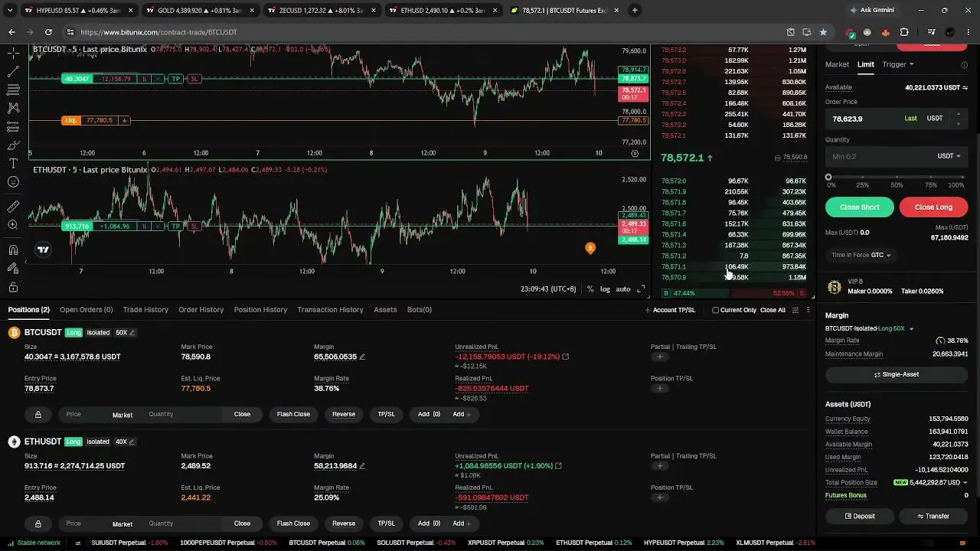Edit BTCUSDT margin 65,506.0535 pencil icon
980x551 pixels.
[x=362, y=357]
